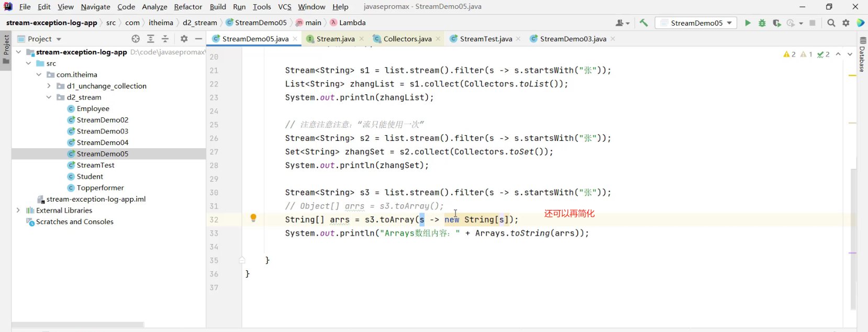This screenshot has height=332, width=868.
Task: Go to next highlighted error arrow
Action: [x=850, y=54]
